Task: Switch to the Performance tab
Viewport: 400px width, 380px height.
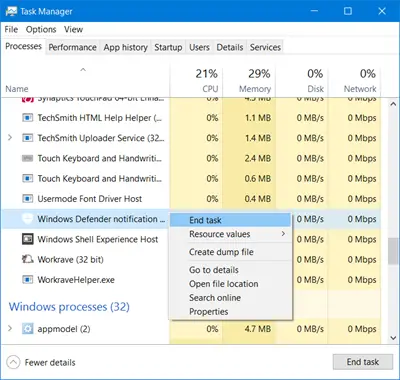Action: pyautogui.click(x=72, y=47)
